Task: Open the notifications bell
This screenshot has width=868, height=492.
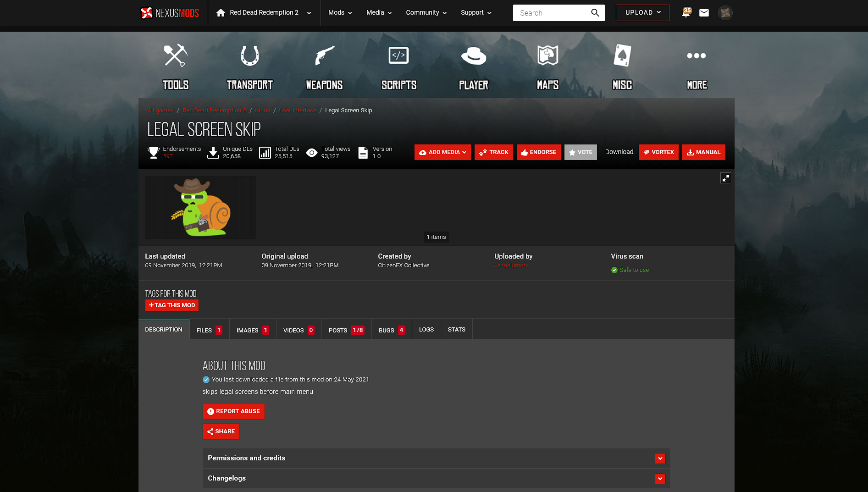Action: click(686, 13)
